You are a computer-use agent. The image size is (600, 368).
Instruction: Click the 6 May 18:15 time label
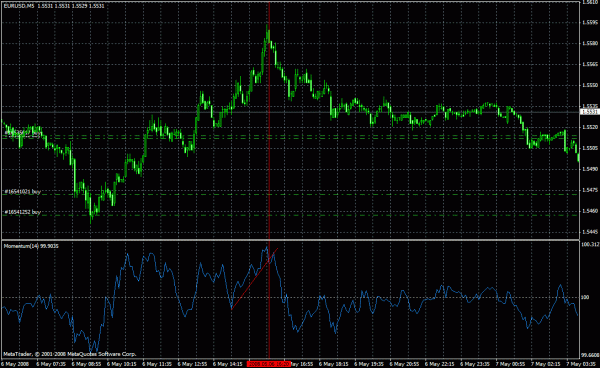334,364
